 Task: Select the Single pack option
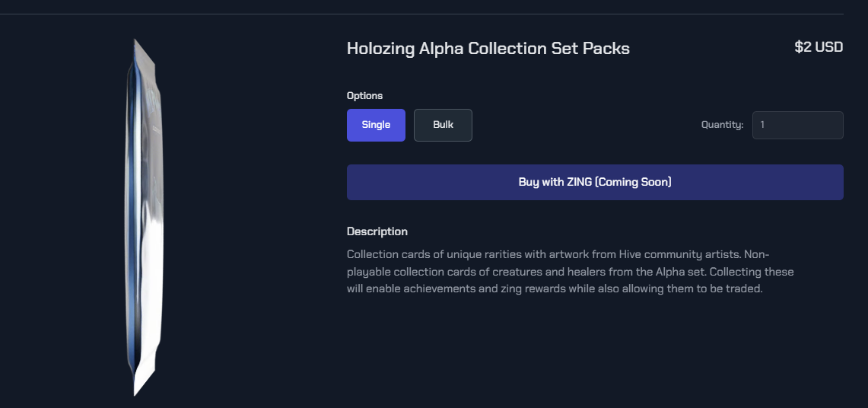[376, 125]
